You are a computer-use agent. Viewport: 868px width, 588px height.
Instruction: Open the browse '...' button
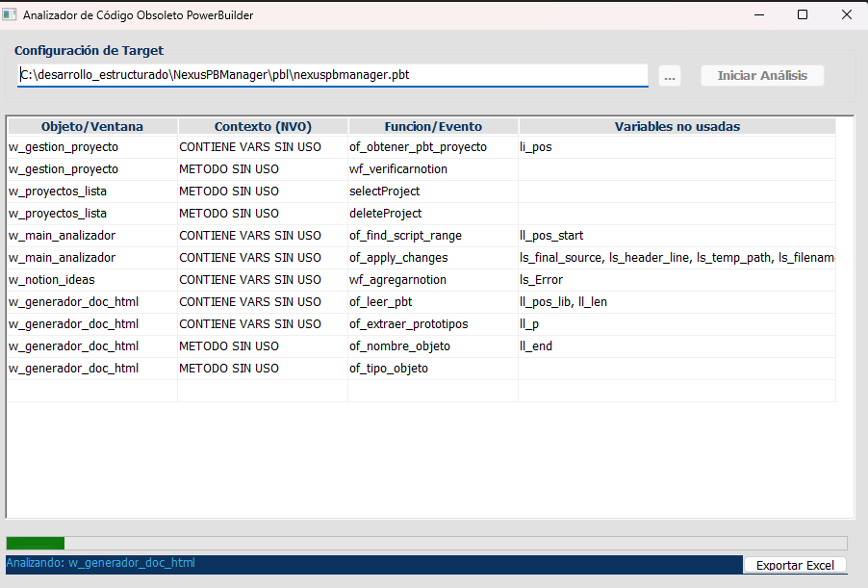click(x=670, y=76)
